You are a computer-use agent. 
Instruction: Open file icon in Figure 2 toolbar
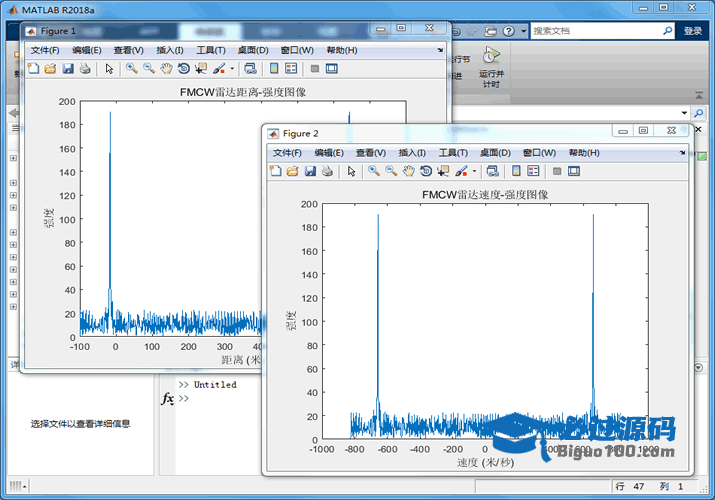point(292,171)
